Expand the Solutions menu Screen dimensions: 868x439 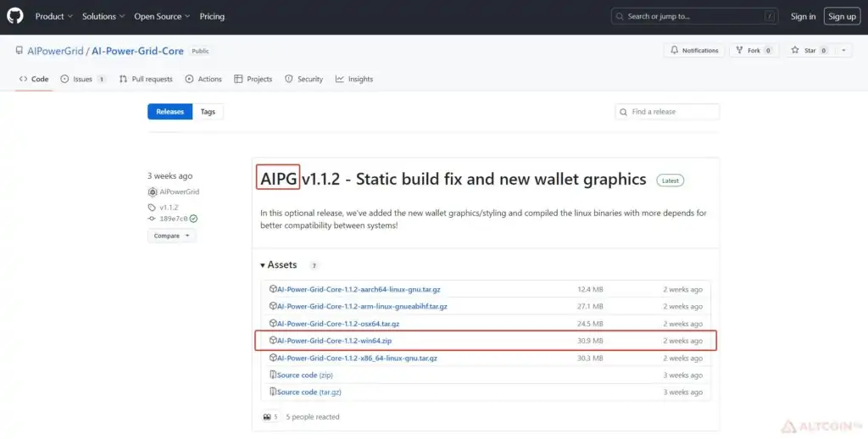(103, 17)
